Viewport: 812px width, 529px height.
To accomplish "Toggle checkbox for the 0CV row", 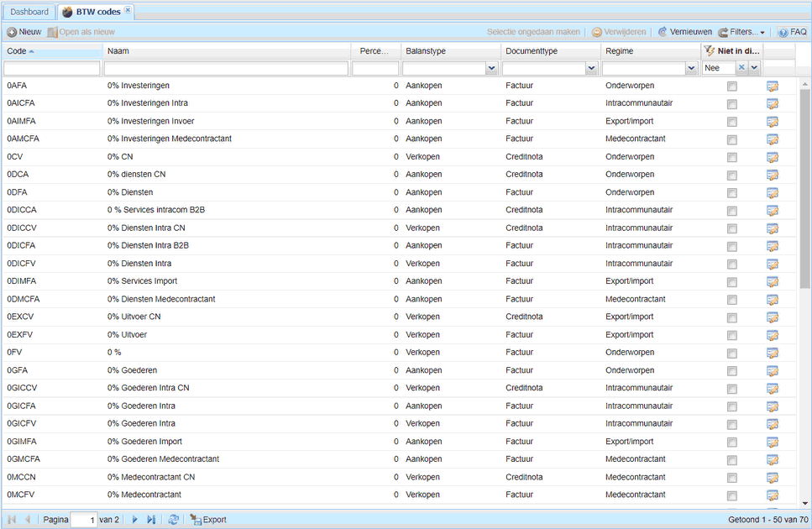I will (731, 157).
